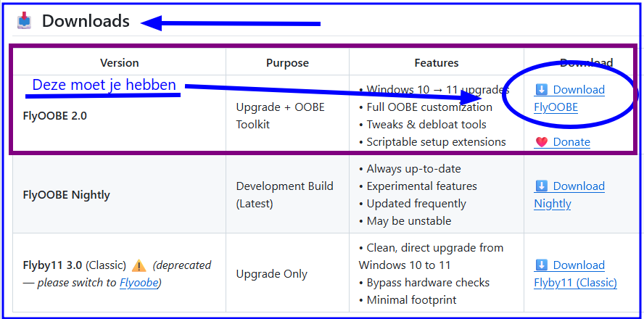Open the Donate link

571,142
